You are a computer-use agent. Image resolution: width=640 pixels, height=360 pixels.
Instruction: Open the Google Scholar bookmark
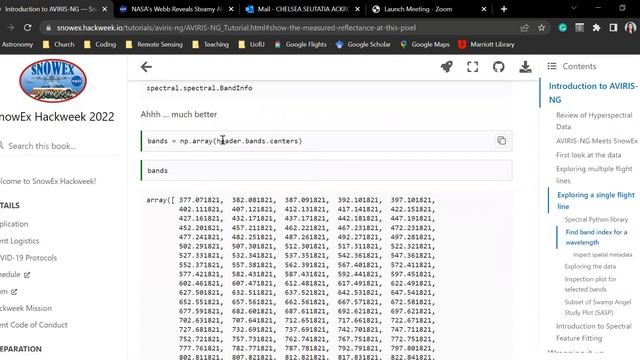tap(363, 44)
